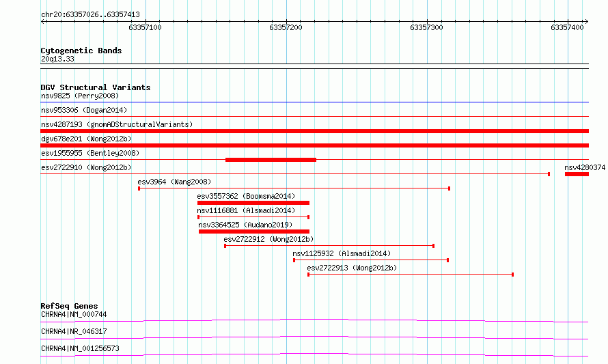Click the thin red nsv953306 variant line
This screenshot has height=364, width=608.
point(314,116)
